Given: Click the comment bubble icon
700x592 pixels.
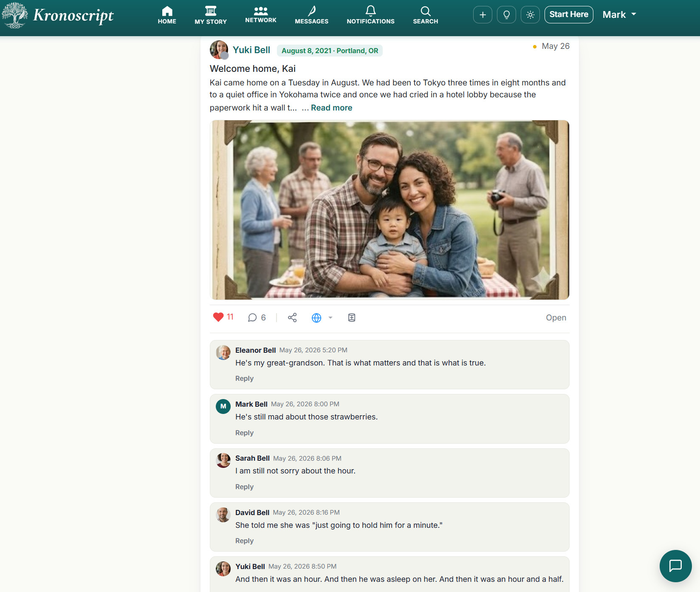Looking at the screenshot, I should 252,318.
